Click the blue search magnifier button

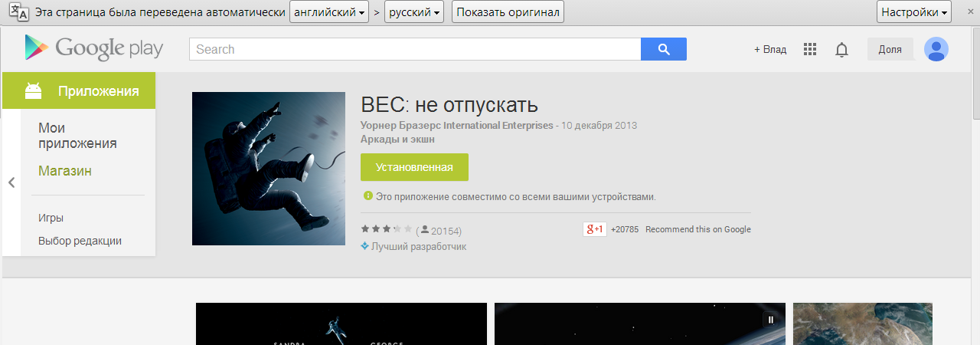click(x=664, y=49)
